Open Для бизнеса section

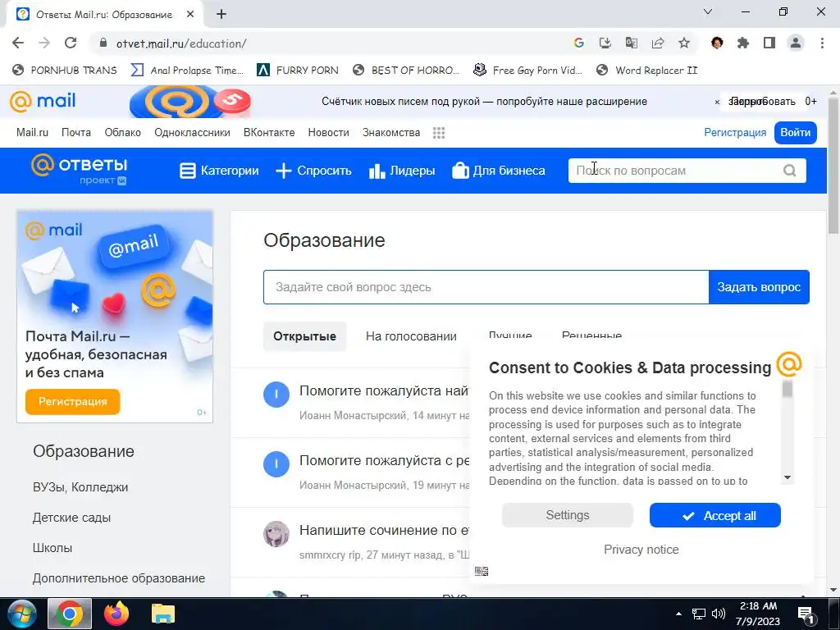click(x=498, y=171)
